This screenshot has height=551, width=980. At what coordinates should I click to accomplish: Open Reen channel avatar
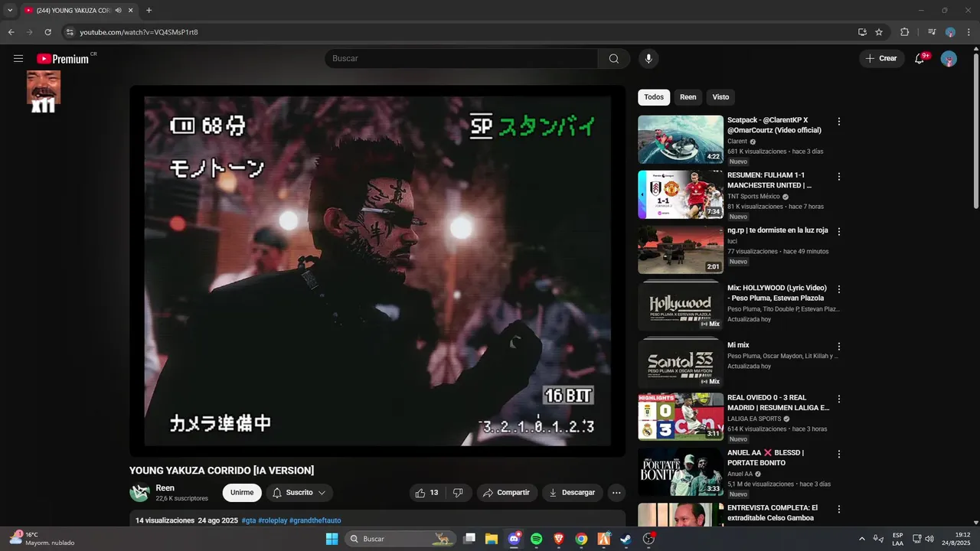coord(139,493)
